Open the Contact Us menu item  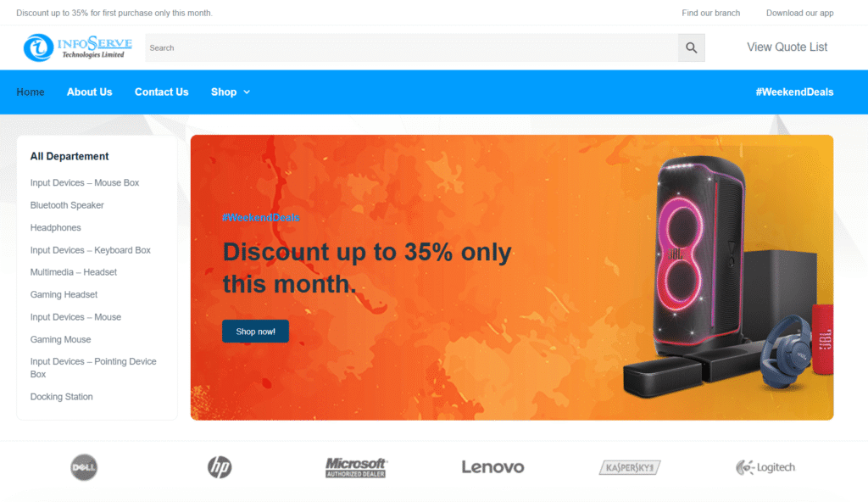pyautogui.click(x=162, y=92)
